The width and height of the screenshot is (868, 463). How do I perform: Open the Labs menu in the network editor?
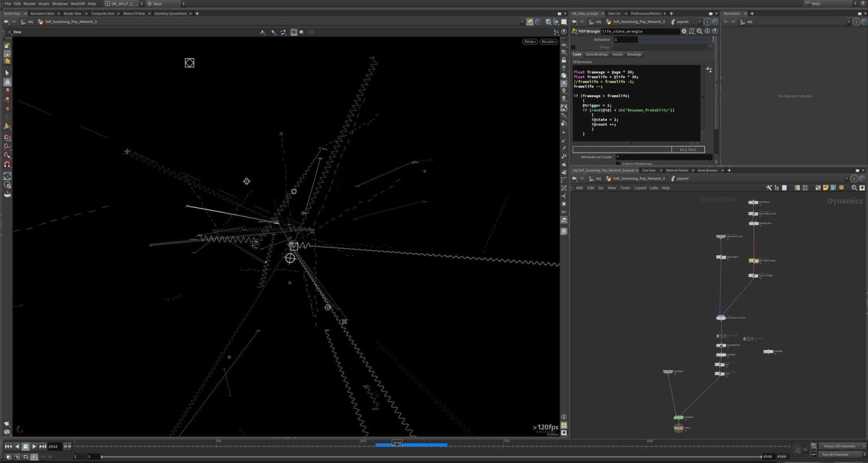coord(654,187)
